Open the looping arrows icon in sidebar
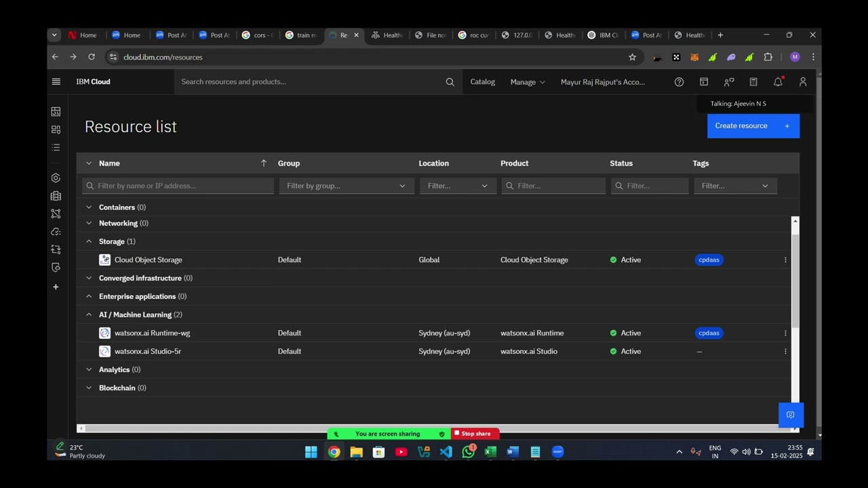 (56, 249)
